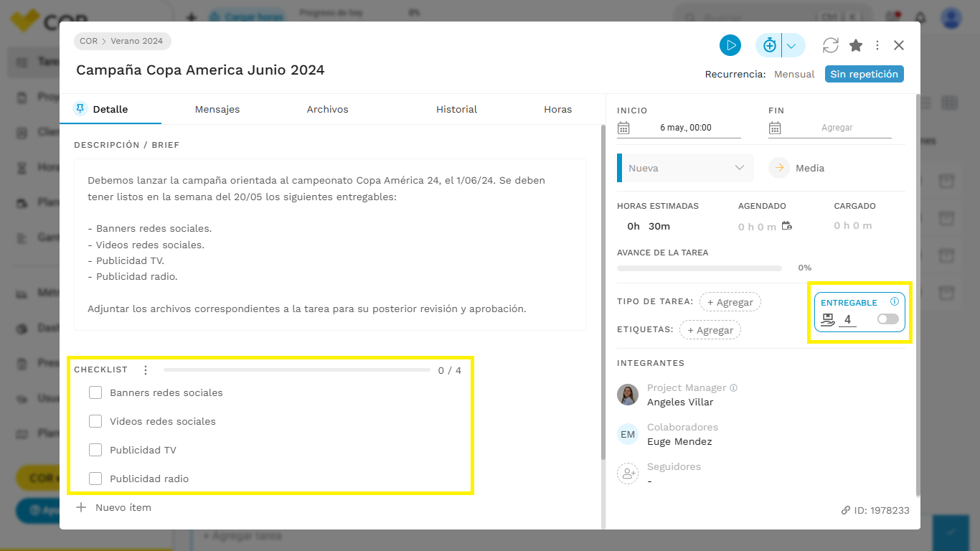Check Banners redes sociales item
This screenshot has height=551, width=980.
pyautogui.click(x=95, y=392)
